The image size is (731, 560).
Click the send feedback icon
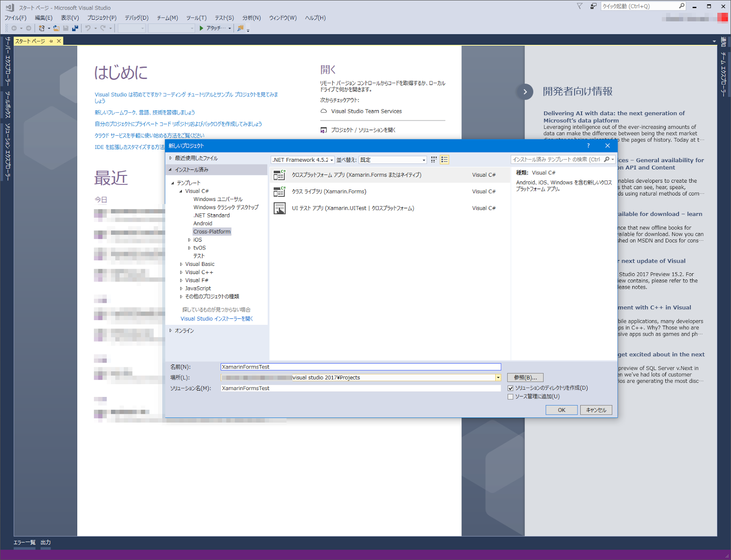[593, 6]
